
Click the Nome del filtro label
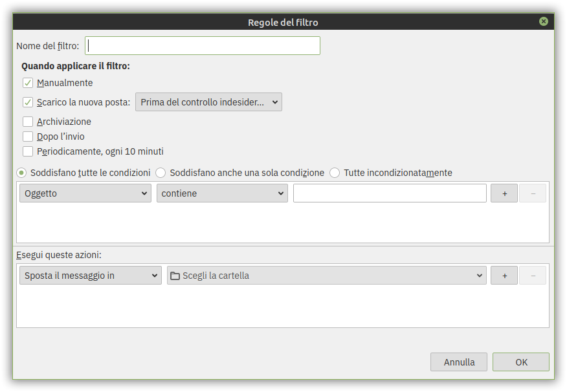tap(48, 46)
